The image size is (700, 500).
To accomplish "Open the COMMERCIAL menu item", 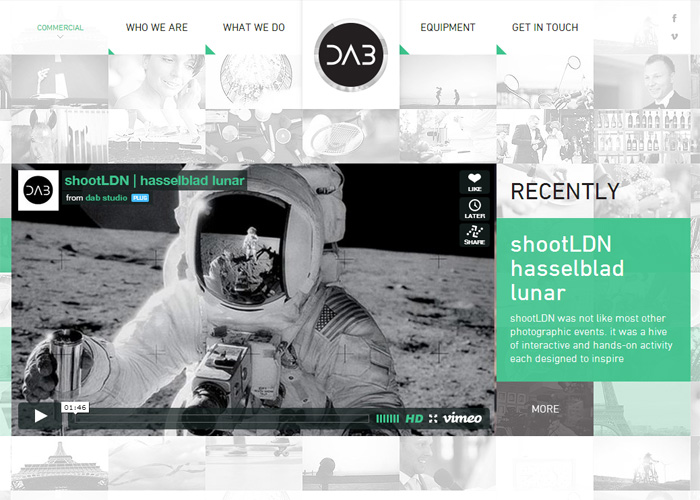I will (x=60, y=28).
